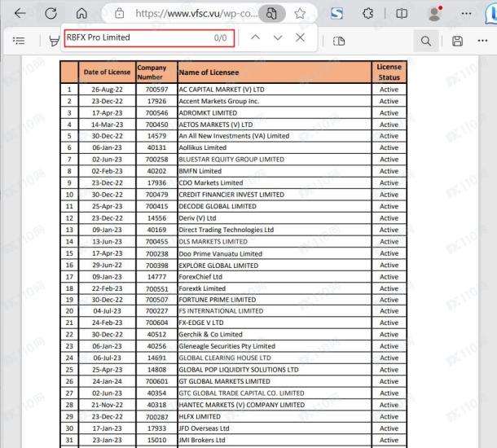497x448 pixels.
Task: Click Forextk Limited entry
Action: point(202,288)
